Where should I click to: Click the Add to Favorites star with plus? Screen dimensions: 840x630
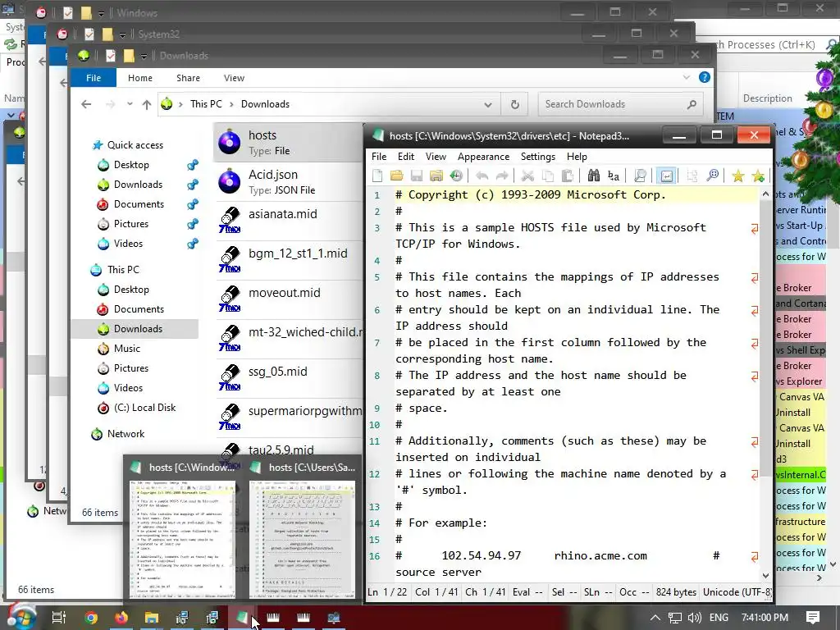(x=757, y=176)
